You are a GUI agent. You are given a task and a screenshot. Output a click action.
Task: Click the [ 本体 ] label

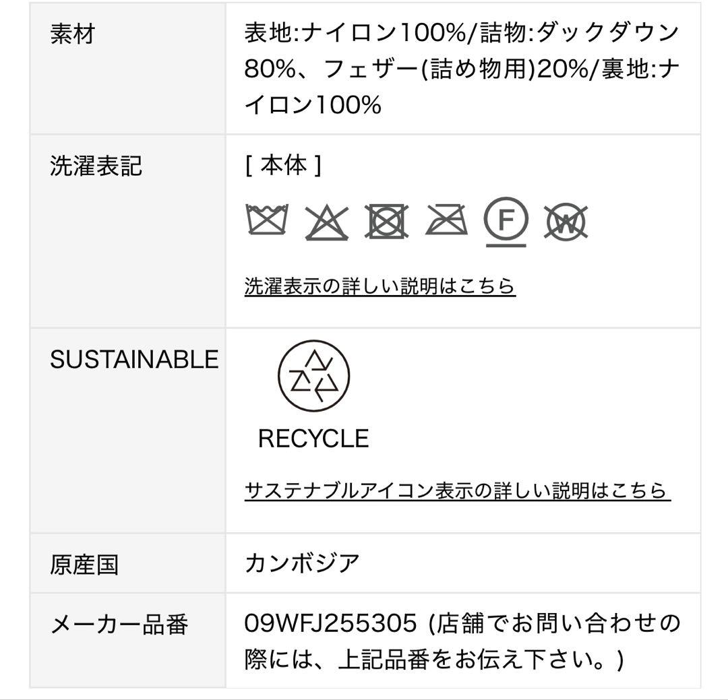pyautogui.click(x=282, y=165)
